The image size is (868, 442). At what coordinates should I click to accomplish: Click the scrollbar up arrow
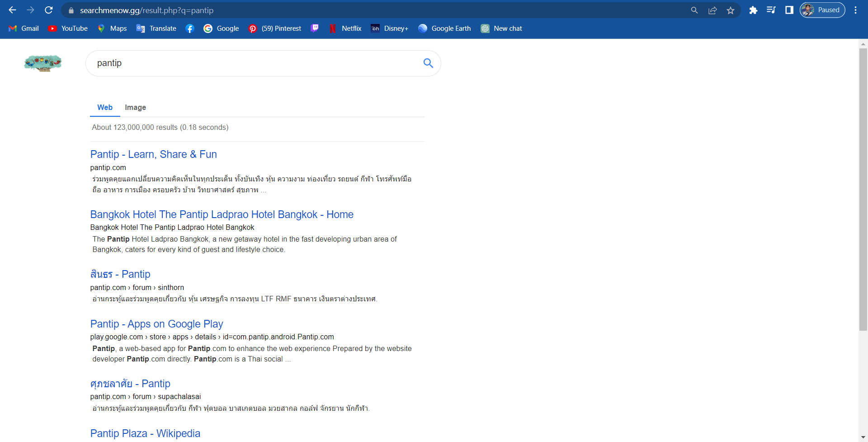tap(863, 44)
